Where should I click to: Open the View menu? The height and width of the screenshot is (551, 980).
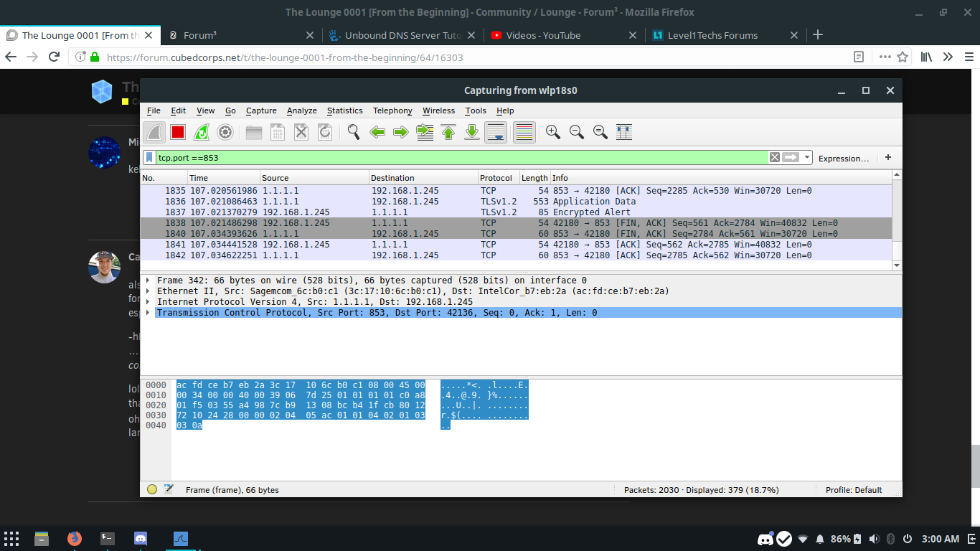[206, 110]
